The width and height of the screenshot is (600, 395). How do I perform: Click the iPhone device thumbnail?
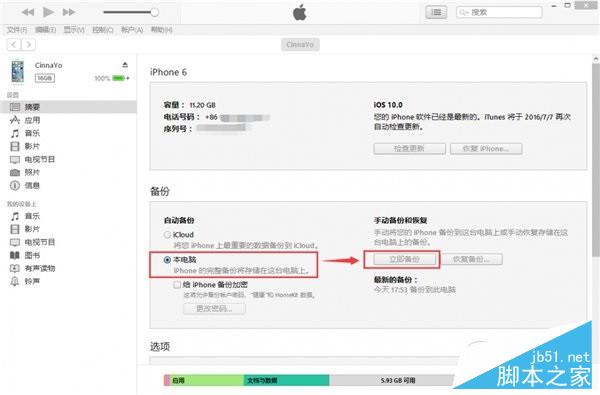[x=17, y=71]
